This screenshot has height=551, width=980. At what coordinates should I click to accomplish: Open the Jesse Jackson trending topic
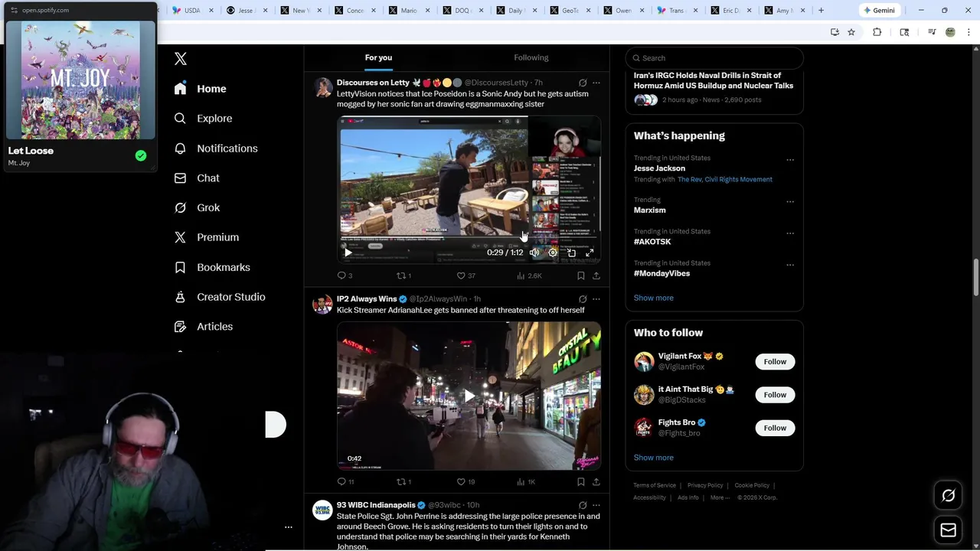[659, 168]
